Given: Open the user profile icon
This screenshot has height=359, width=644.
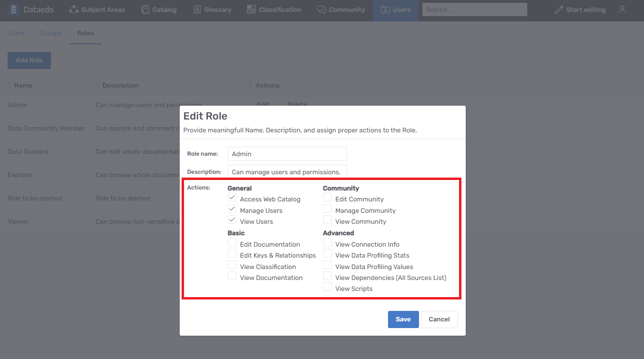Looking at the screenshot, I should [x=622, y=10].
